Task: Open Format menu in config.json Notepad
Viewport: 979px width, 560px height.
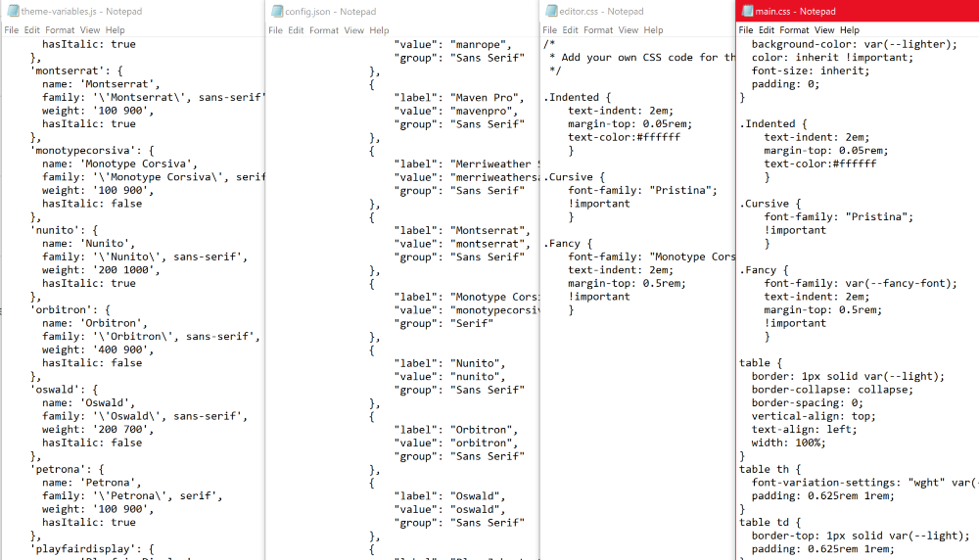Action: click(324, 30)
